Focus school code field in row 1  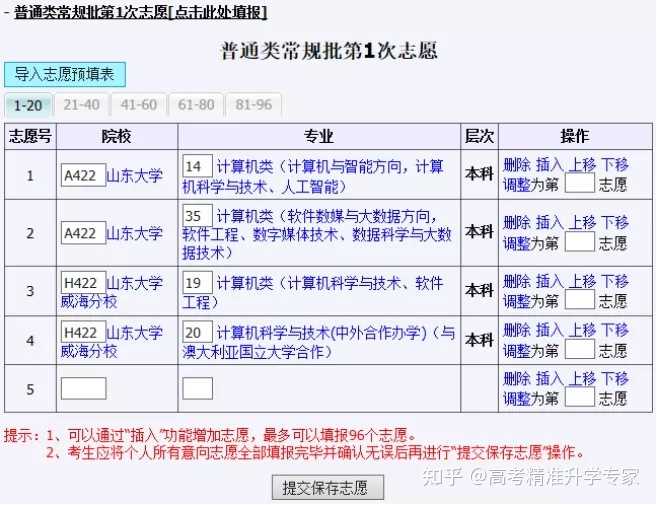point(83,175)
